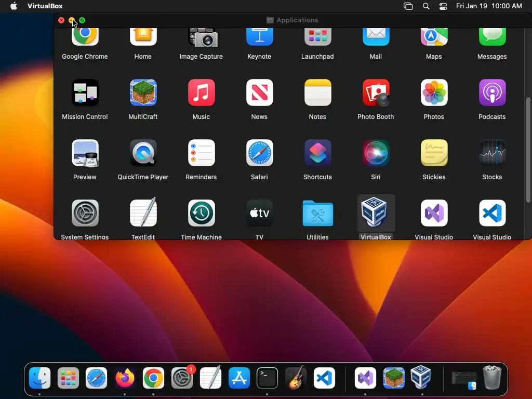The image size is (532, 399).
Task: Restore the minimized window thumbnail in the Dock
Action: pos(464,380)
